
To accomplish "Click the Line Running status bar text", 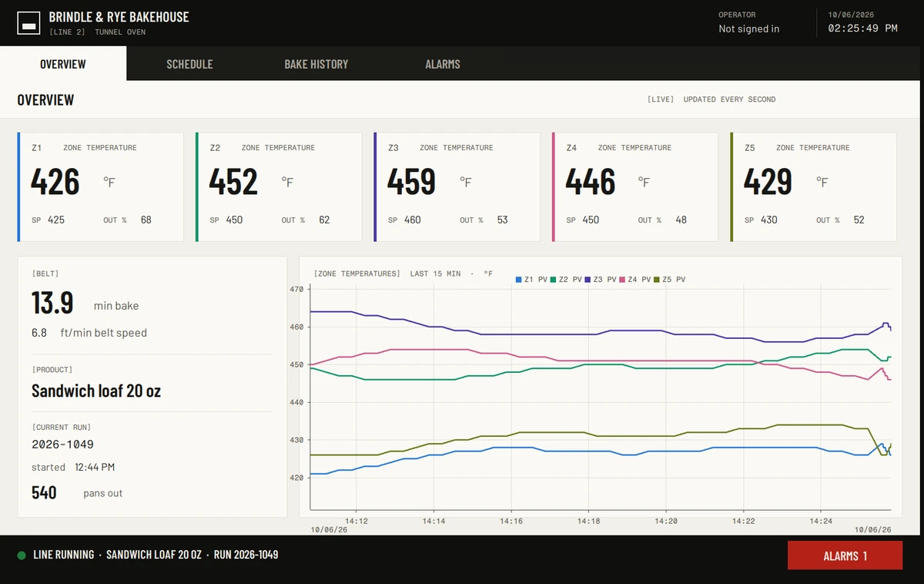I will pos(64,555).
